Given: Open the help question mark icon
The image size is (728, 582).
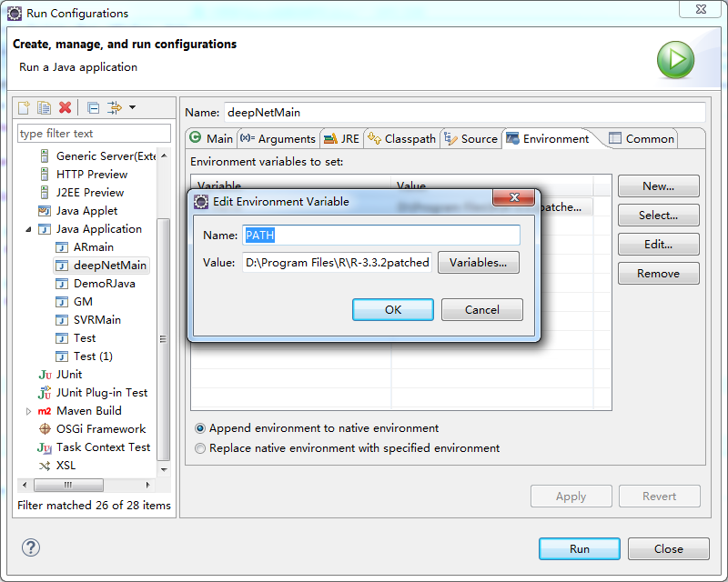Looking at the screenshot, I should tap(31, 547).
